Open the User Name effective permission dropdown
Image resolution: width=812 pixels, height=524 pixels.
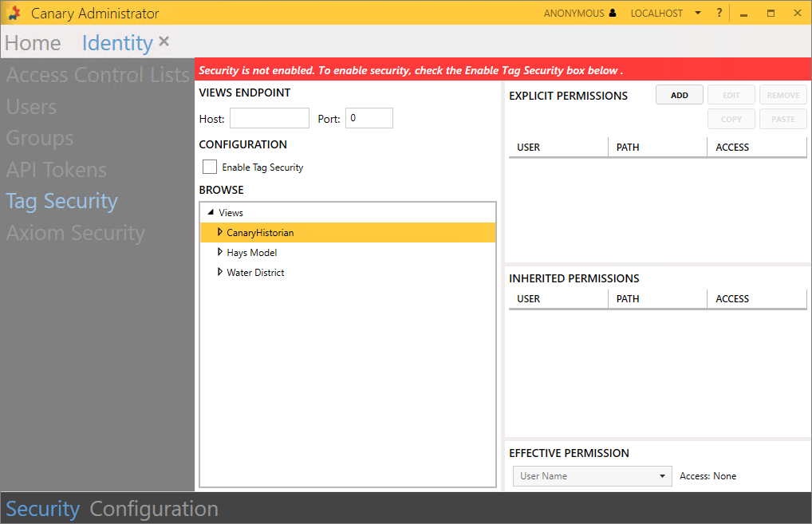pyautogui.click(x=662, y=476)
